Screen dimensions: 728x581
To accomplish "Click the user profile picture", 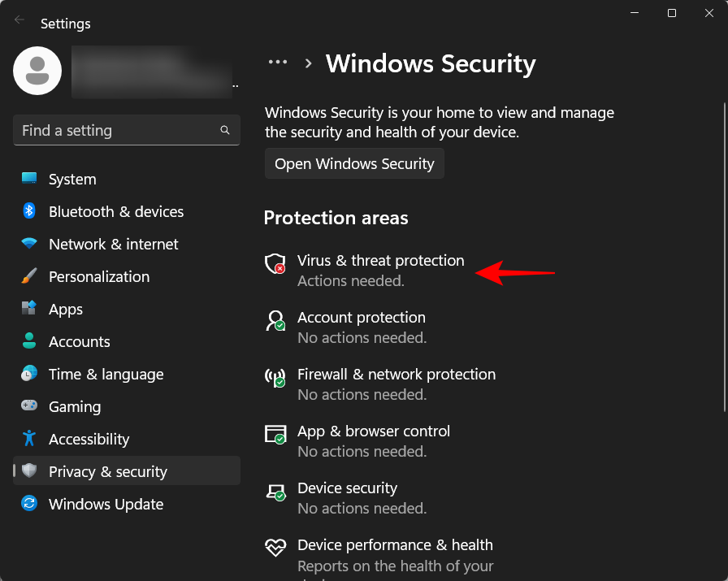I will 37,71.
